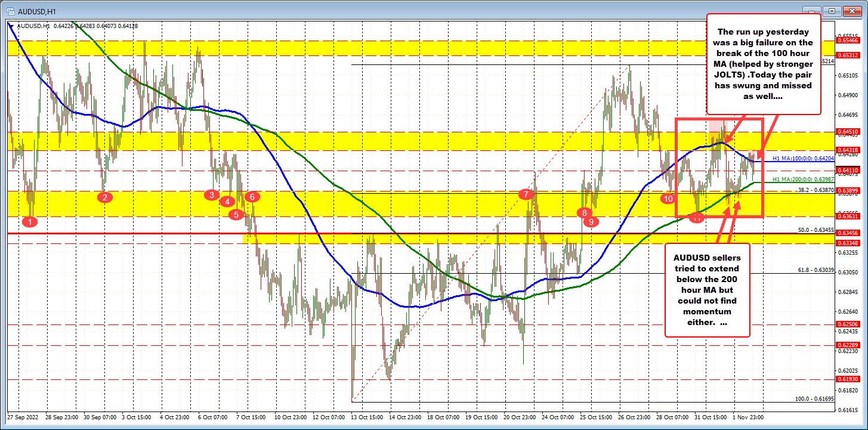Click the red circle marker numbered 3
Screen dimensions: 868x430
(x=211, y=194)
